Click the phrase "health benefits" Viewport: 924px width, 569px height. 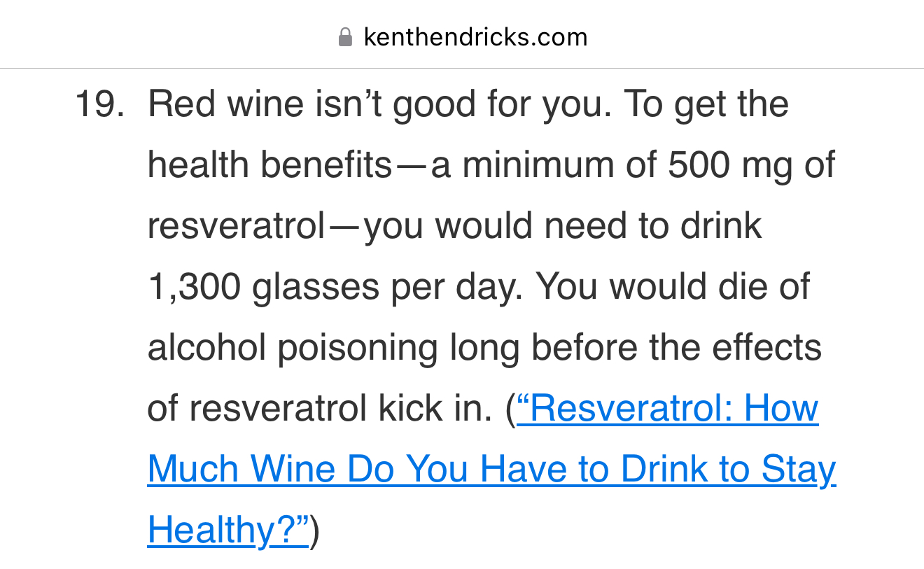[269, 165]
